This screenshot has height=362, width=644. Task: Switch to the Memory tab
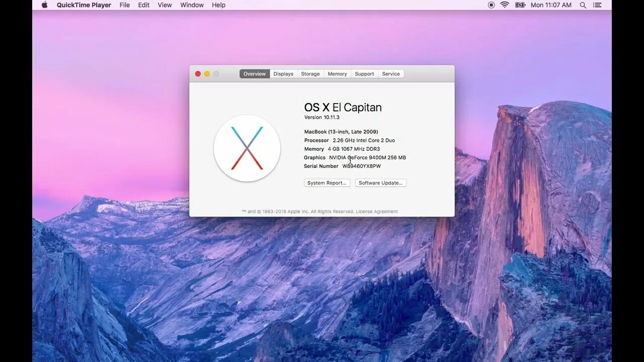[x=337, y=74]
